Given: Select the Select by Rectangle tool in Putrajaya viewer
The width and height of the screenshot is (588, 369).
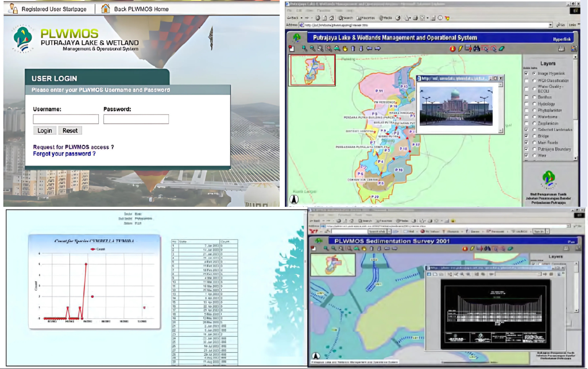Looking at the screenshot, I should coord(485,48).
